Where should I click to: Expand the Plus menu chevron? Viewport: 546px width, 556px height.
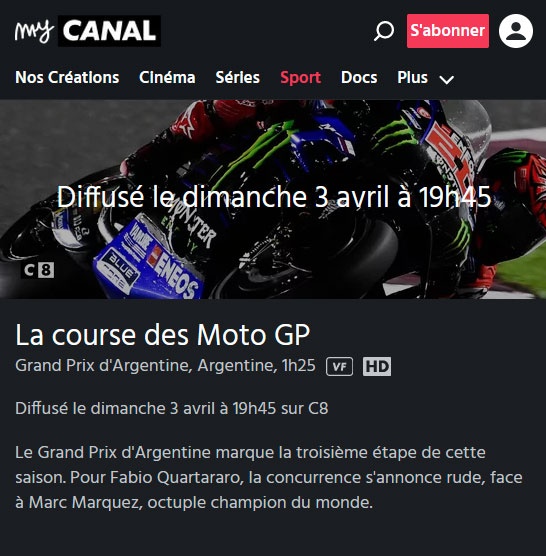pos(446,79)
